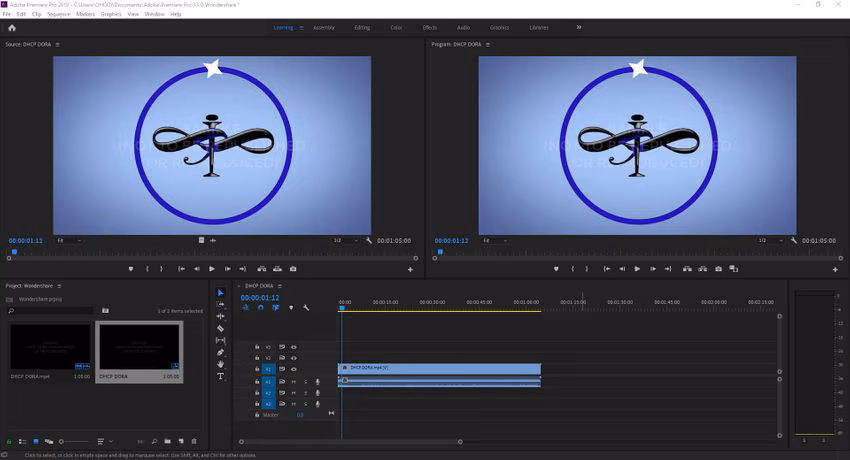
Task: Open Source monitor button editor plus
Action: click(410, 269)
